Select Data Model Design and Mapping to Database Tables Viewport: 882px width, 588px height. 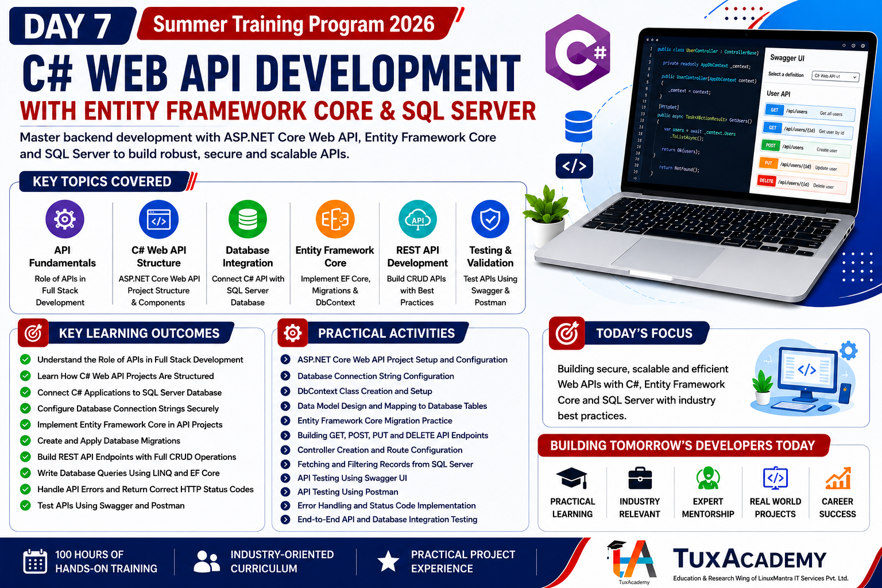pyautogui.click(x=392, y=406)
